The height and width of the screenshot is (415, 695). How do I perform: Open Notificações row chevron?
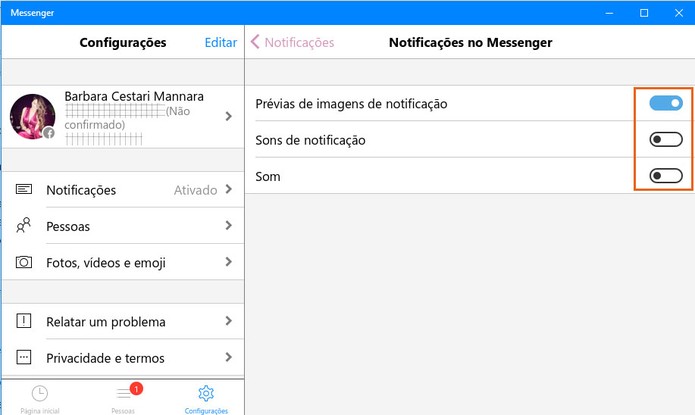tap(229, 189)
